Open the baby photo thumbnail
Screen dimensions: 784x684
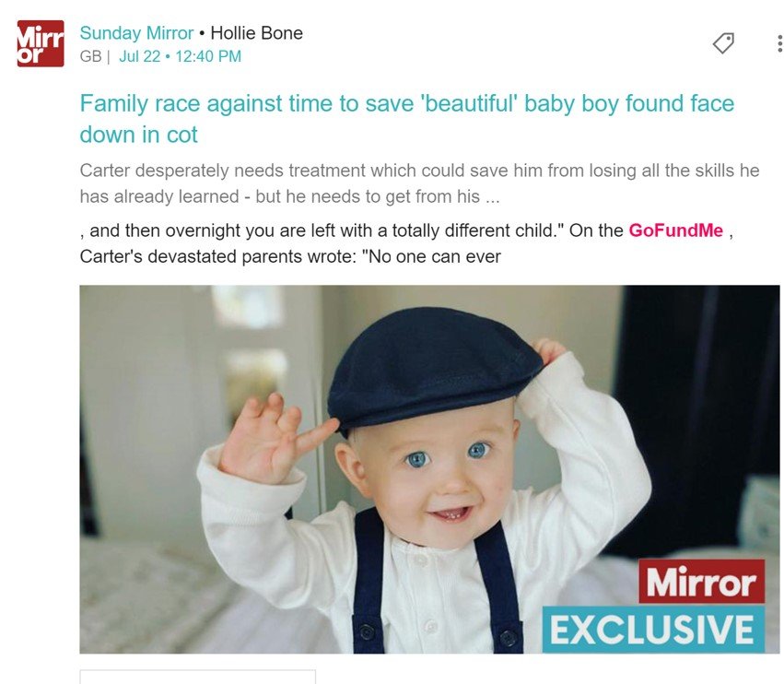[429, 469]
